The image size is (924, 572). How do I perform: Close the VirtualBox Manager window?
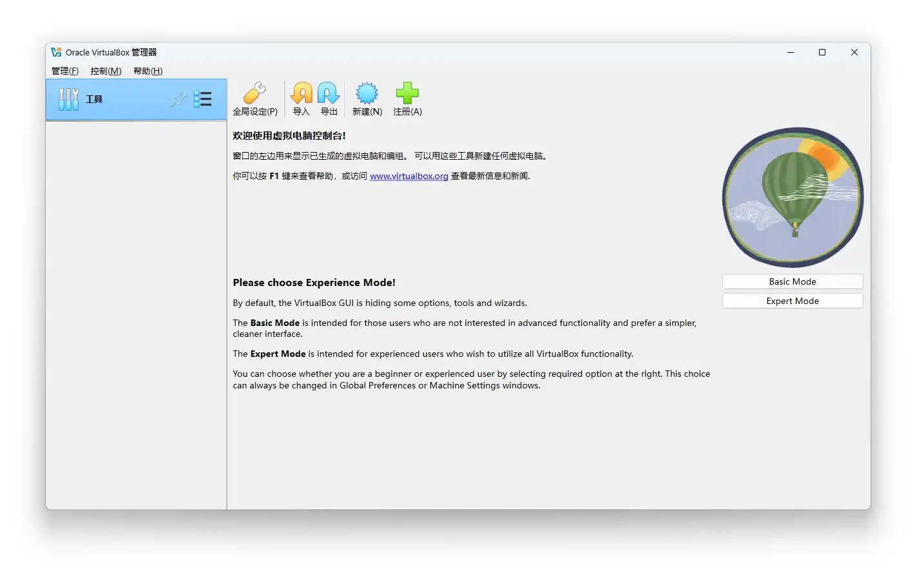point(854,52)
